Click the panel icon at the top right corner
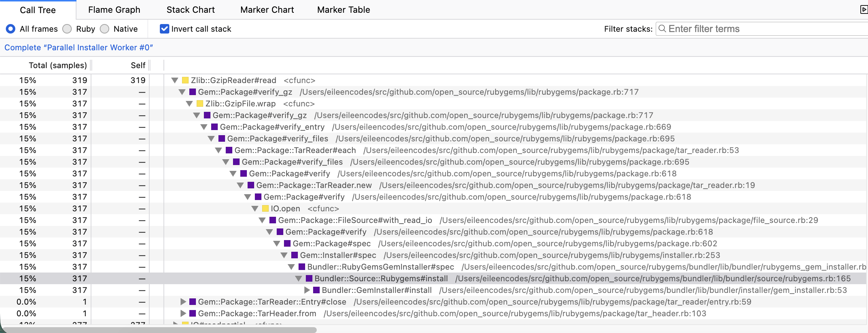The width and height of the screenshot is (868, 333). [x=864, y=10]
